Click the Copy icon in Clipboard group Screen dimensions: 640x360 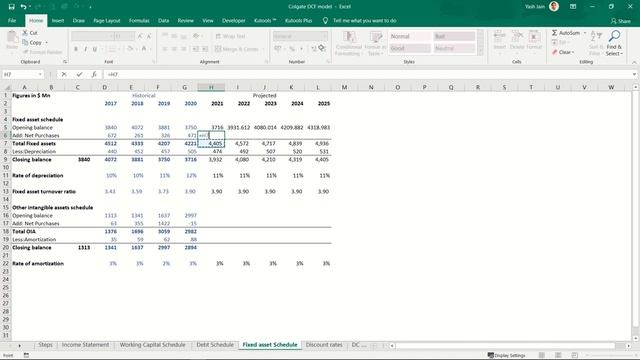(x=25, y=42)
